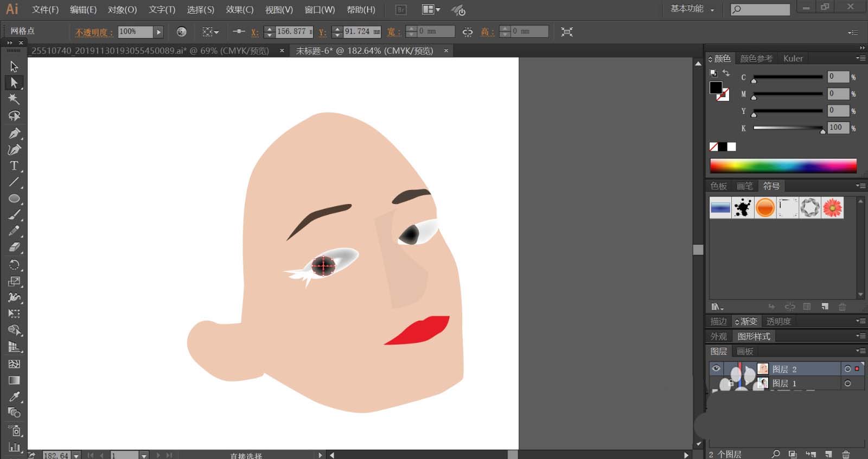Switch to the 透明度 panel tab

(778, 322)
